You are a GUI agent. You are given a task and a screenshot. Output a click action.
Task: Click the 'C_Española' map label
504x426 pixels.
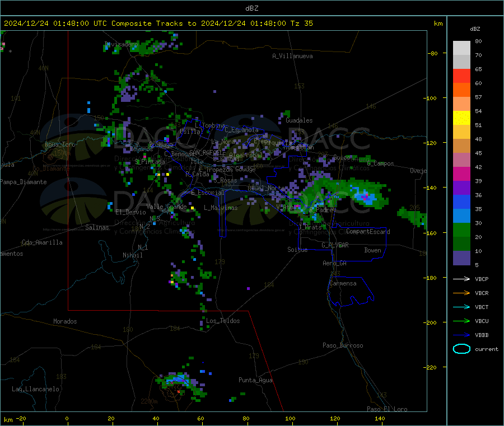click(x=241, y=130)
